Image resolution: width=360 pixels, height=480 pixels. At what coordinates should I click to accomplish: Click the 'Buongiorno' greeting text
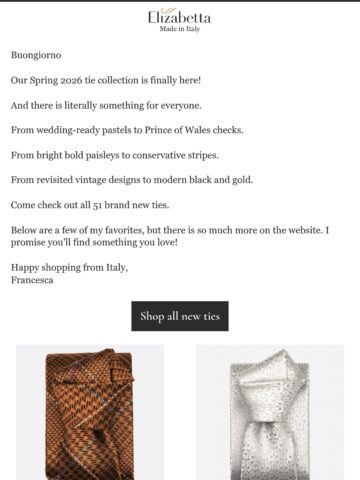coord(36,55)
